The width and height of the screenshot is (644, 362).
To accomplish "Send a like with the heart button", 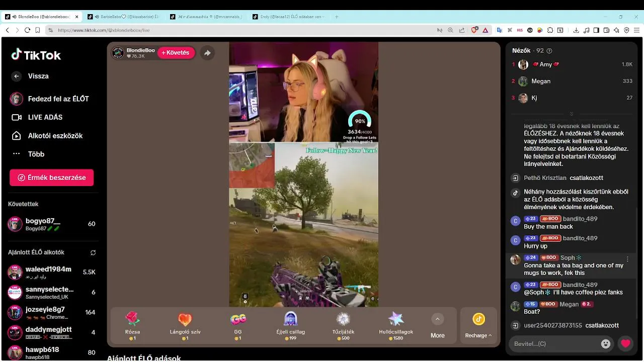I will pyautogui.click(x=625, y=344).
